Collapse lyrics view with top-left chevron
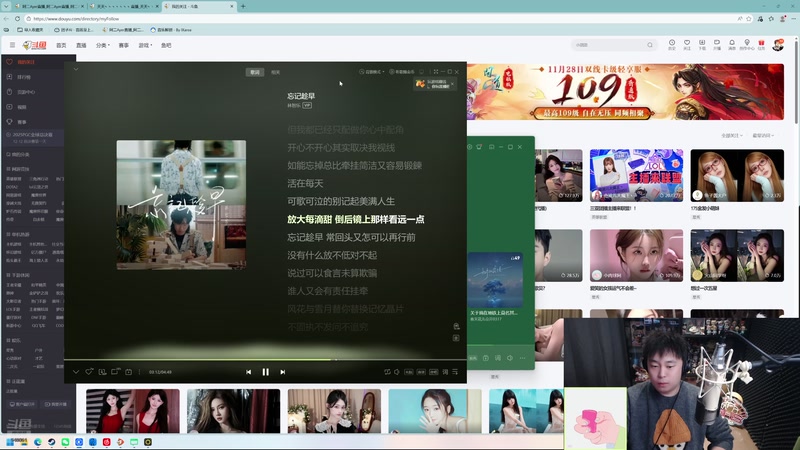Viewport: 800px width, 450px height. (76, 69)
